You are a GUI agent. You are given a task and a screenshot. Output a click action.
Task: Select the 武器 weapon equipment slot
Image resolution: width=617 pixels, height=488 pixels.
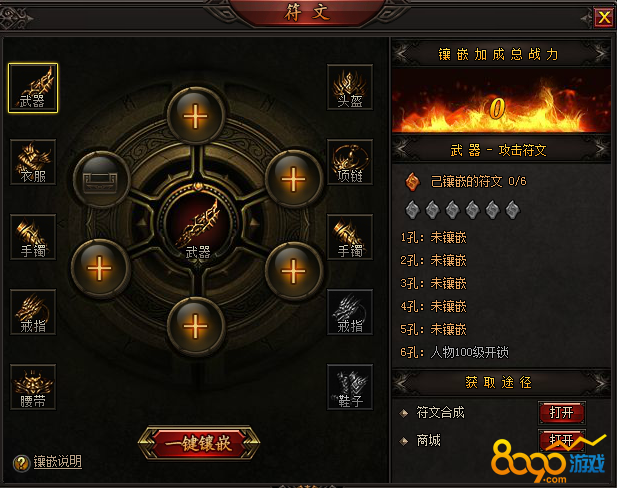(x=33, y=88)
